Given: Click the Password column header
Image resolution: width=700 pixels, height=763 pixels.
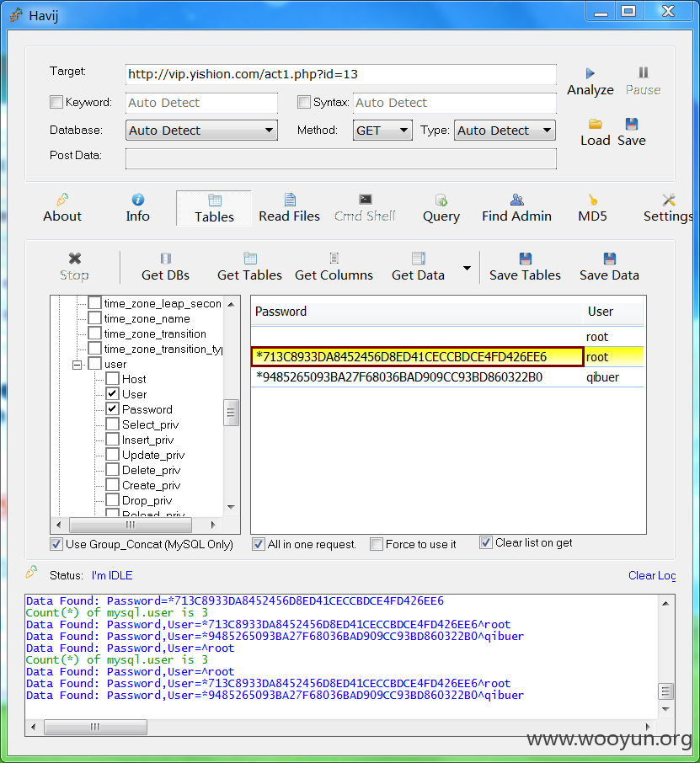Looking at the screenshot, I should [417, 312].
